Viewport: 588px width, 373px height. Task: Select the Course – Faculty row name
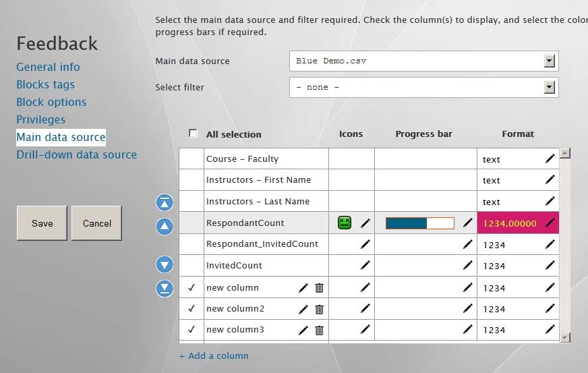[x=242, y=159]
